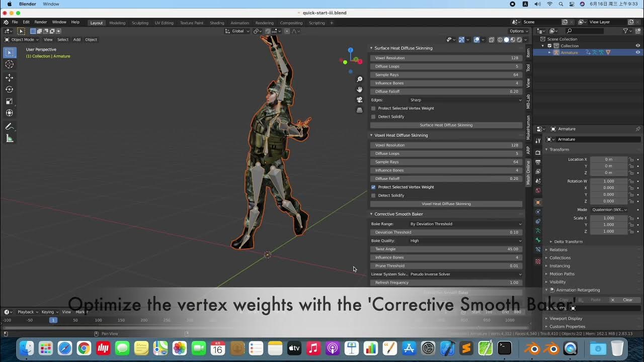
Task: Adjust the Deviation Threshold slider
Action: point(446,233)
